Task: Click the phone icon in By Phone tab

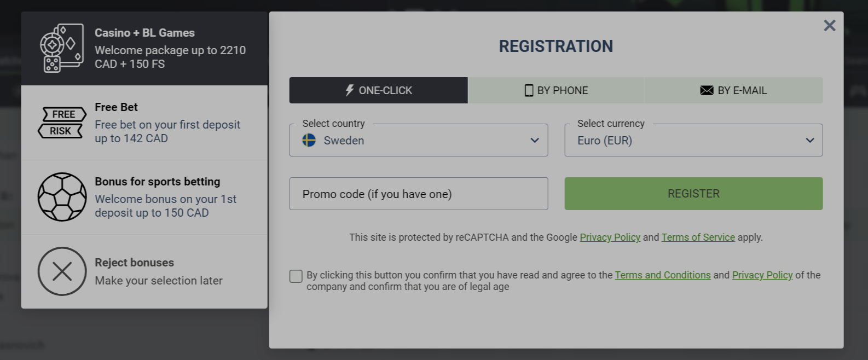Action: 529,90
